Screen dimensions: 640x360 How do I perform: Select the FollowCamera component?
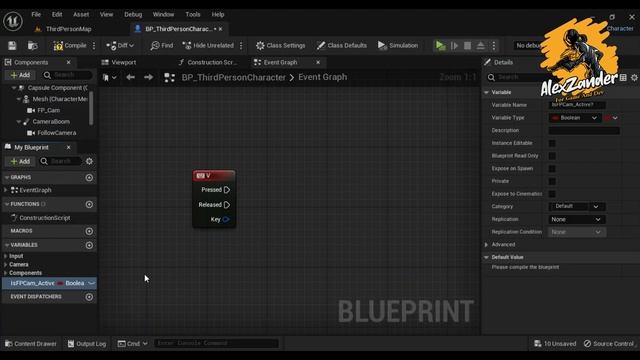(56, 133)
